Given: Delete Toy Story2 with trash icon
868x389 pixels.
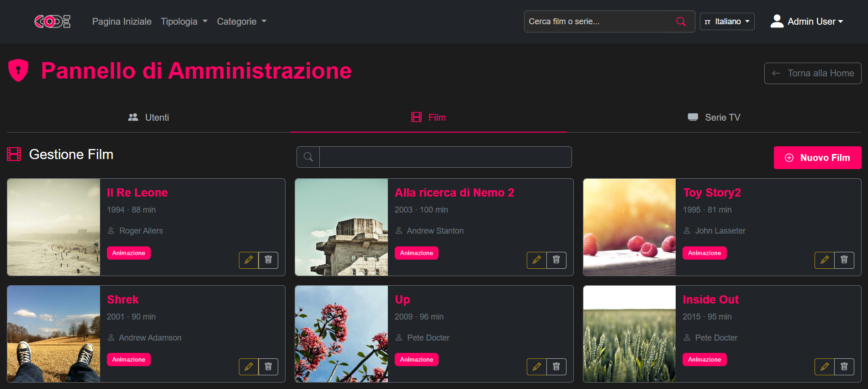Looking at the screenshot, I should pos(844,260).
